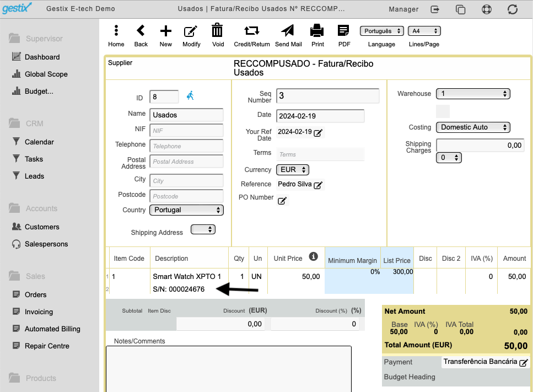Click the Manager user label

point(403,9)
